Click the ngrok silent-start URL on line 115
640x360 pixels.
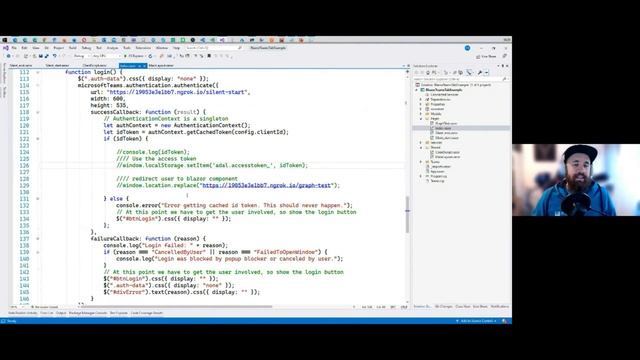(x=178, y=92)
